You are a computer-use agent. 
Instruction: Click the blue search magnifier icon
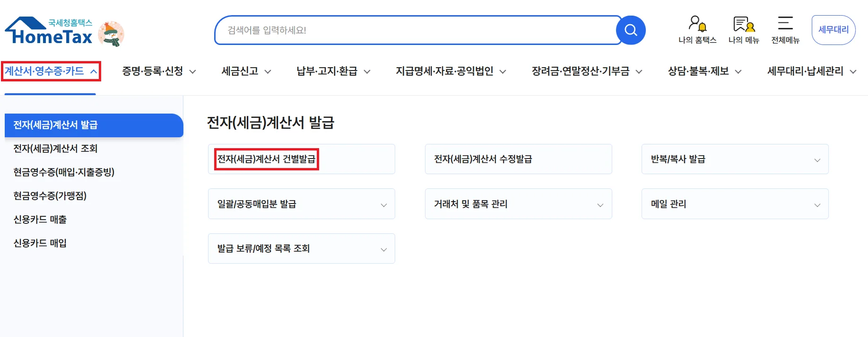coord(631,30)
